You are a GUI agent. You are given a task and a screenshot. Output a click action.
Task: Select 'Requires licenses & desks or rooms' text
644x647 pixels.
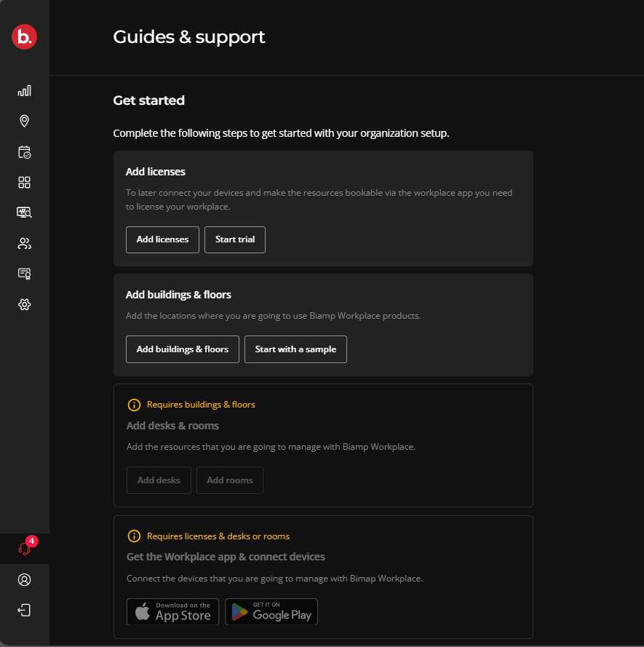[218, 536]
